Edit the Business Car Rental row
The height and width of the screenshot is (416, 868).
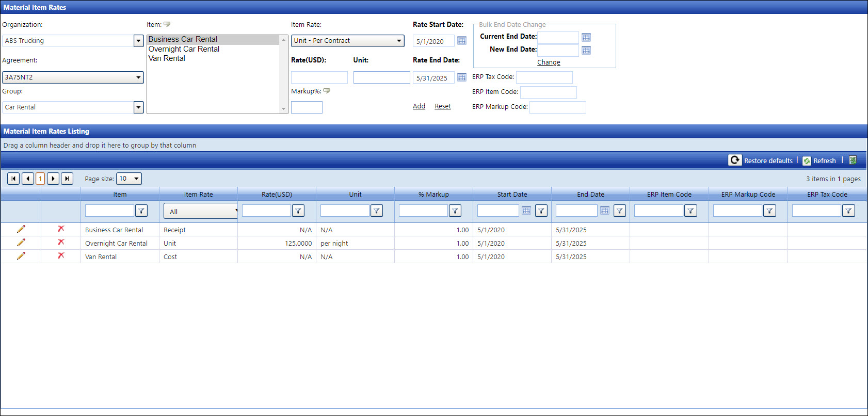(x=21, y=229)
